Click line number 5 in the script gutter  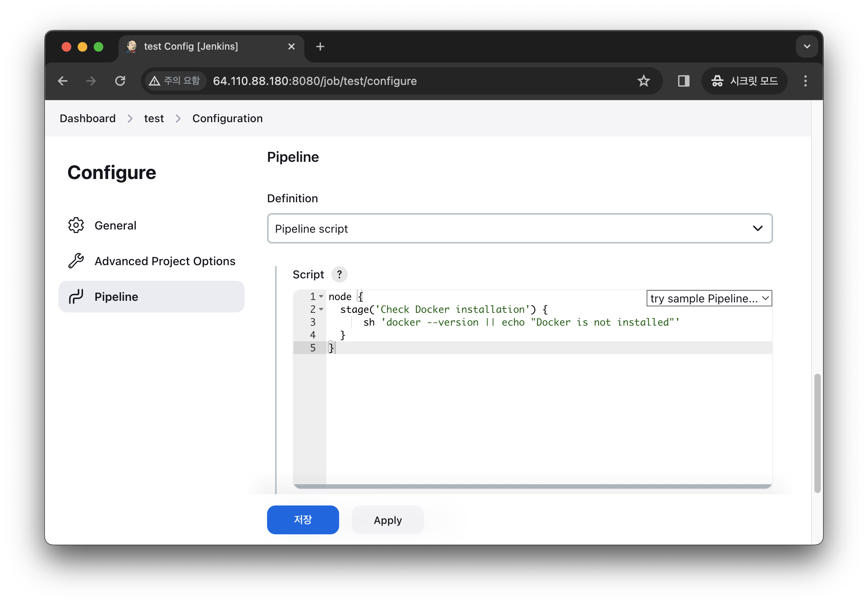coord(313,348)
